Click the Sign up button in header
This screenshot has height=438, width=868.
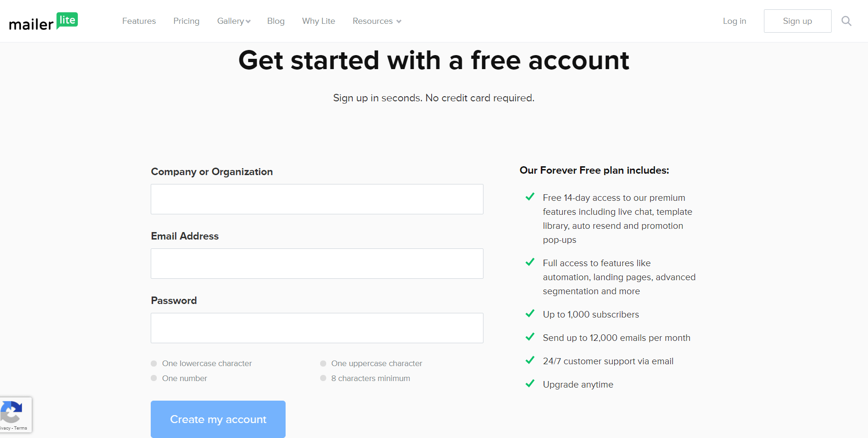point(798,21)
